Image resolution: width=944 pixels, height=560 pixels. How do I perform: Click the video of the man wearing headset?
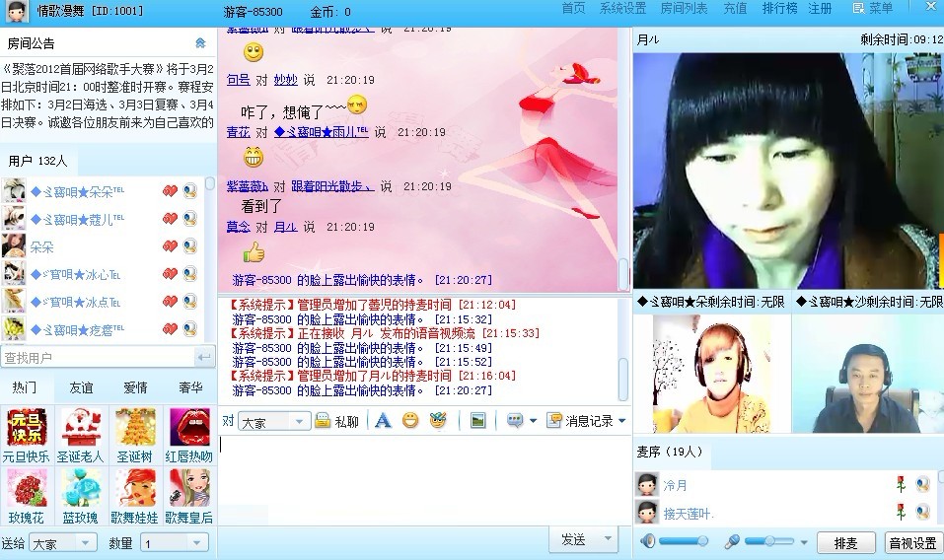tap(867, 373)
